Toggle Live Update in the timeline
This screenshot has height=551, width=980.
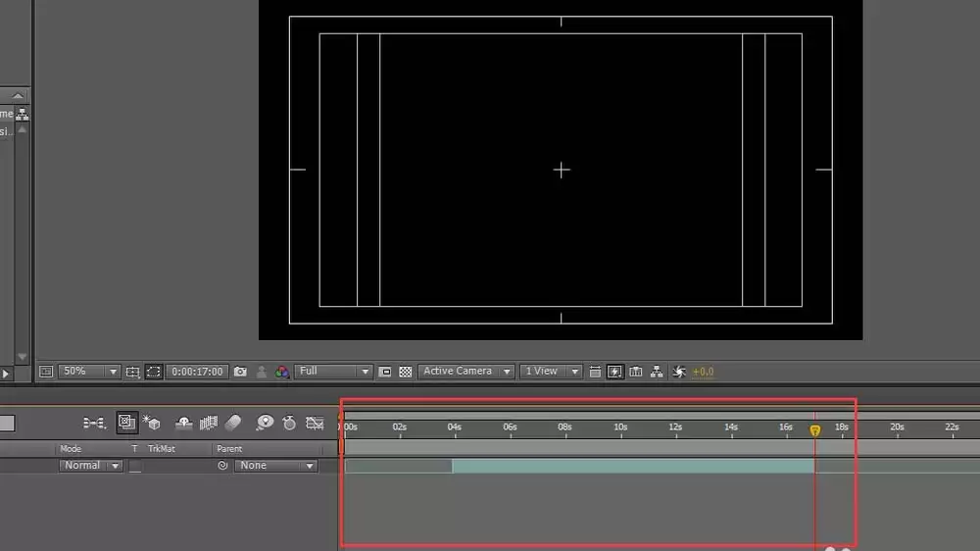126,423
